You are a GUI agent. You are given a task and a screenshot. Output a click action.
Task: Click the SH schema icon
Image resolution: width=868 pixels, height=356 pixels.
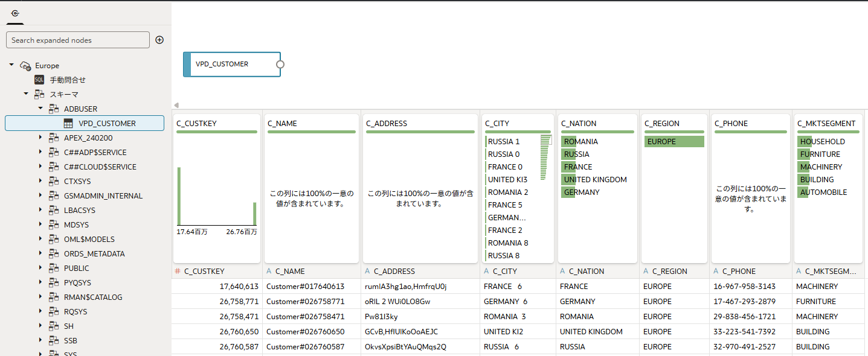(x=54, y=326)
